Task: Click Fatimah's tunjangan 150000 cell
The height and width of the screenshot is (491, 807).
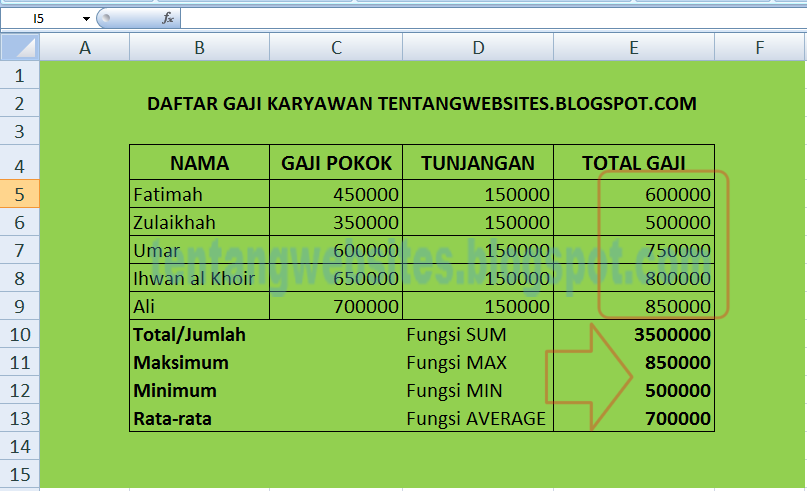Action: click(x=478, y=194)
